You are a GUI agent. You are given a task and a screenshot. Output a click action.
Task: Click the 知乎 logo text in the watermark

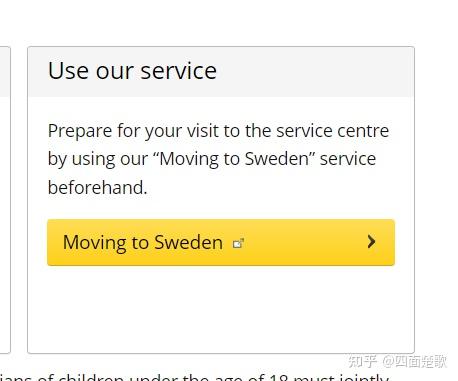click(363, 361)
